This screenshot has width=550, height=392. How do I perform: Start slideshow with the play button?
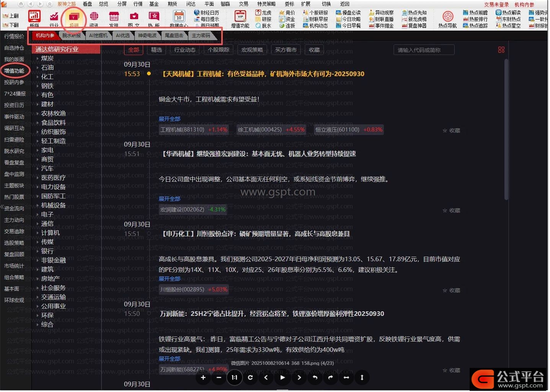(x=282, y=378)
